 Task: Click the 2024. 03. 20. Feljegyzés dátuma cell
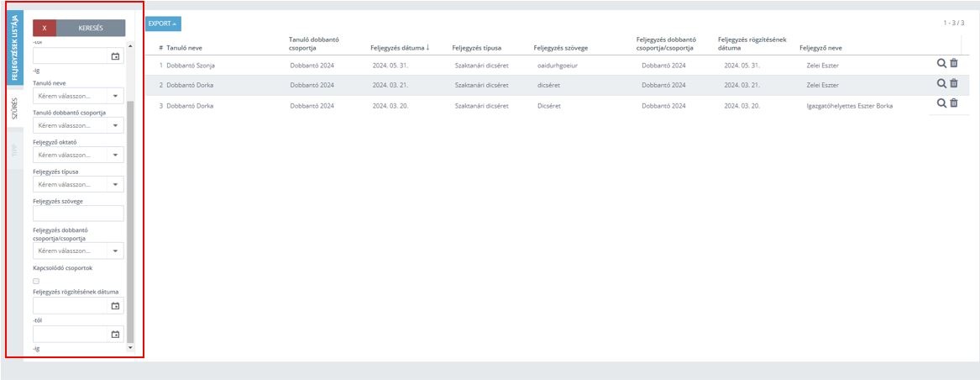(390, 106)
